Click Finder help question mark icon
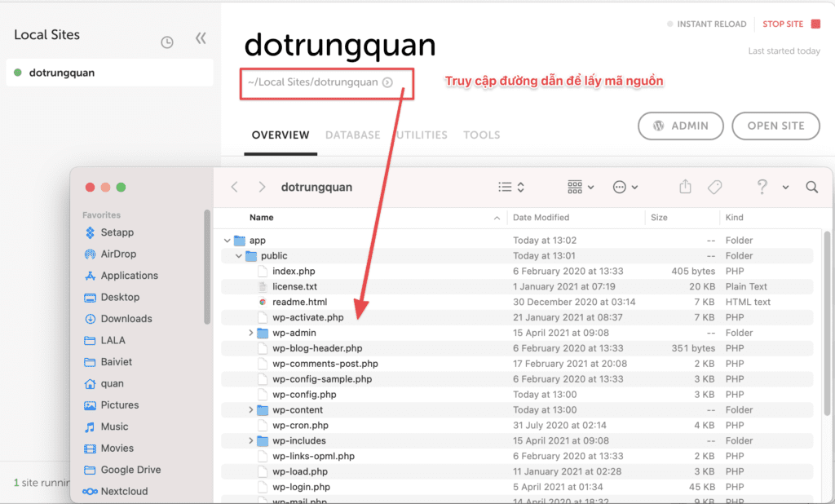This screenshot has width=835, height=504. point(762,187)
